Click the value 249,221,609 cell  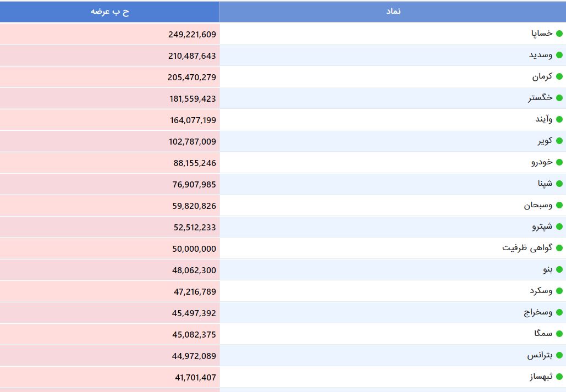pos(192,34)
